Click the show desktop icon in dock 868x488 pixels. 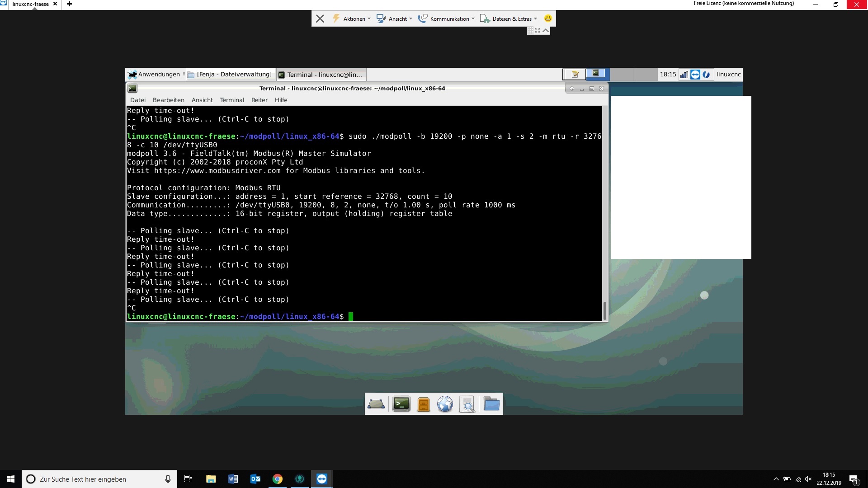coord(376,404)
